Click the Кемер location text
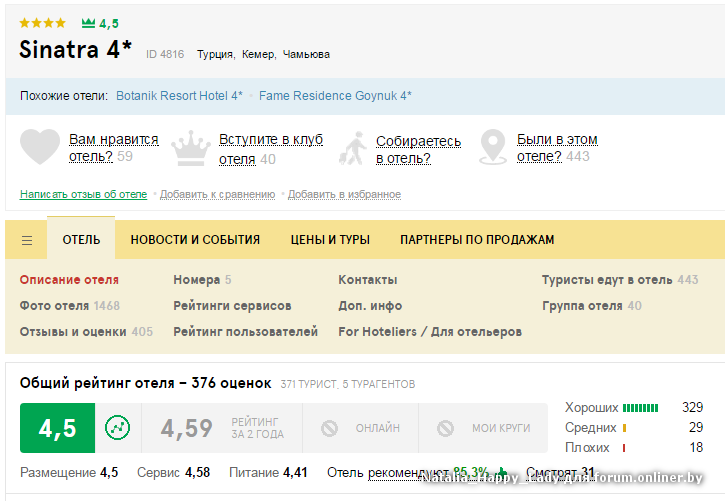 [259, 55]
